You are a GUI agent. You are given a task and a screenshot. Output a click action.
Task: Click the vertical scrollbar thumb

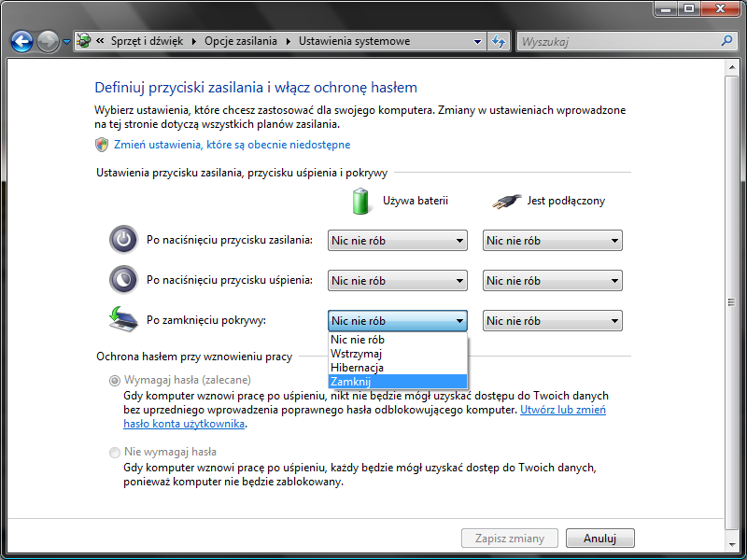click(732, 301)
